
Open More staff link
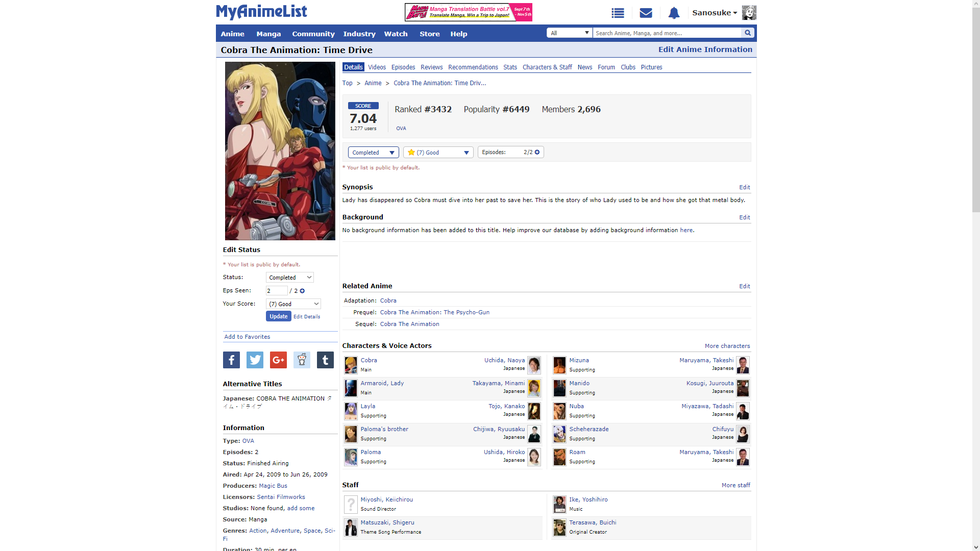[736, 485]
